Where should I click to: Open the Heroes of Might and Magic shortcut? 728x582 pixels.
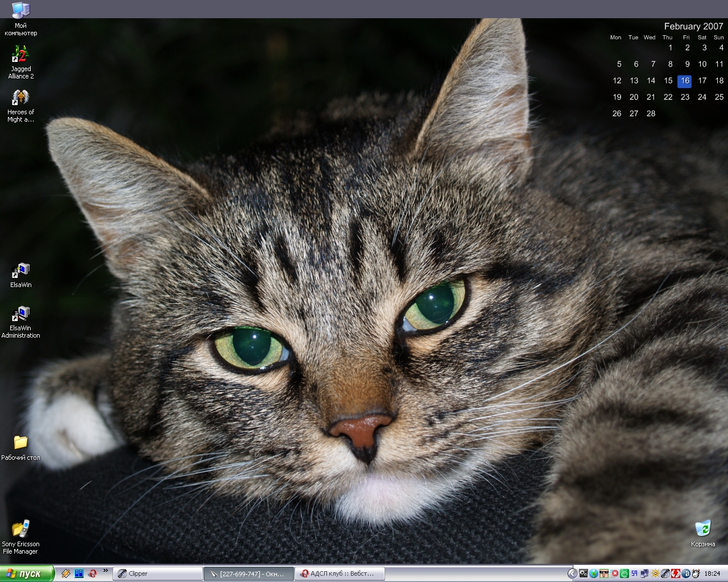tap(20, 99)
